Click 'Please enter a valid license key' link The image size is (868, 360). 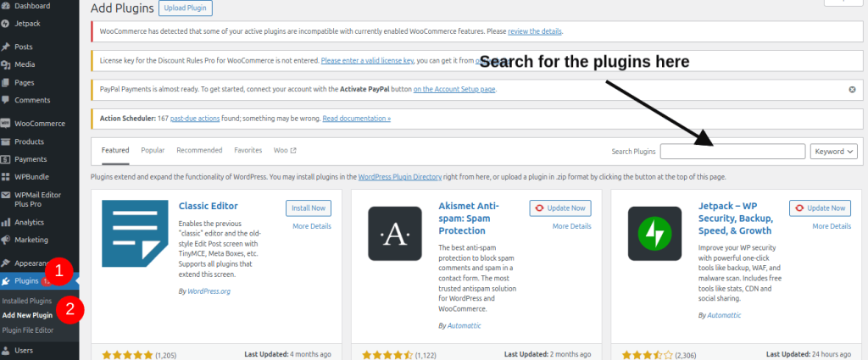tap(368, 60)
